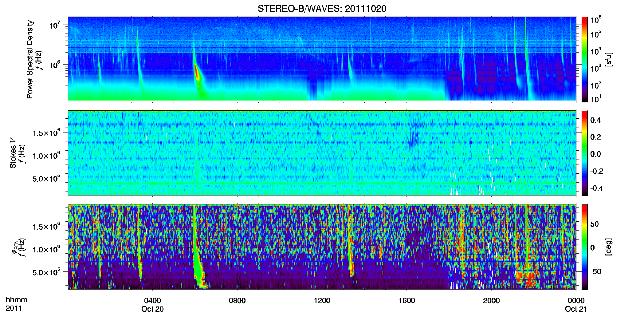Select the 10^1 value on sfu color bar

596,99
